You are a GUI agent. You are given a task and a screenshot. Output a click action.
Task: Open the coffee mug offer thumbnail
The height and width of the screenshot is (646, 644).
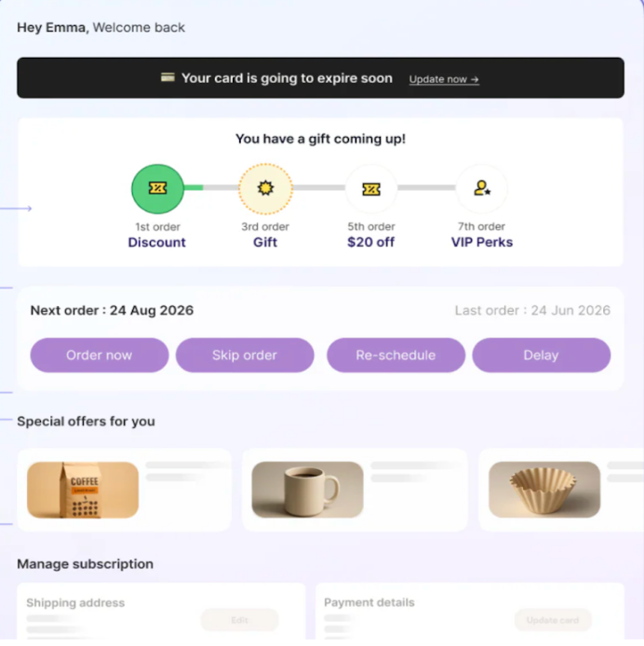[x=307, y=490]
